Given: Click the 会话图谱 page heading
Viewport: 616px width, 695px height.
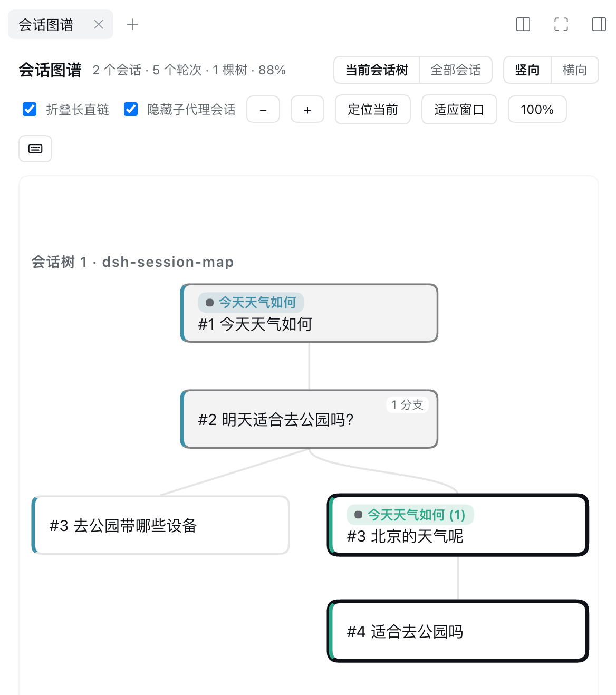Looking at the screenshot, I should pyautogui.click(x=50, y=70).
